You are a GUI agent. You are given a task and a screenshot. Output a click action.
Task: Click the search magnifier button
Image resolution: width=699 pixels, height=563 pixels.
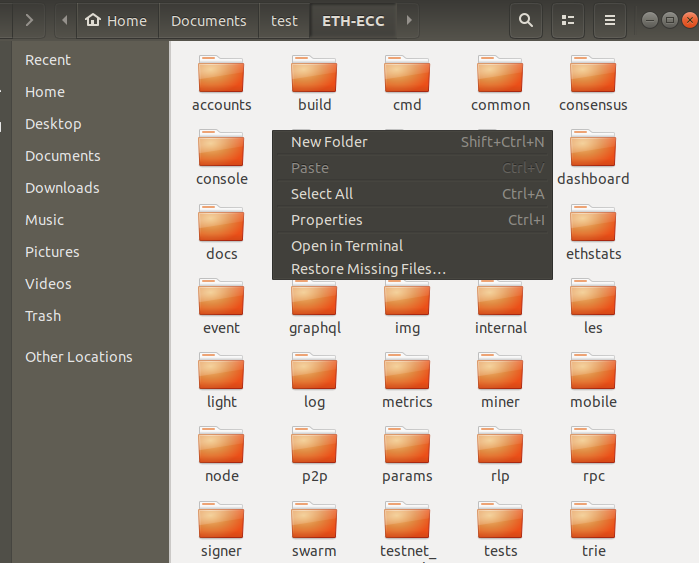pos(526,21)
